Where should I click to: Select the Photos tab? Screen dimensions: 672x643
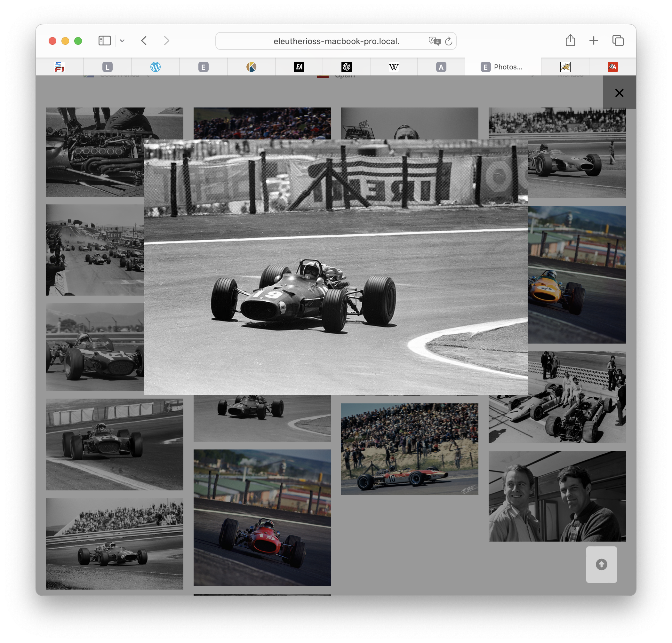(x=503, y=67)
